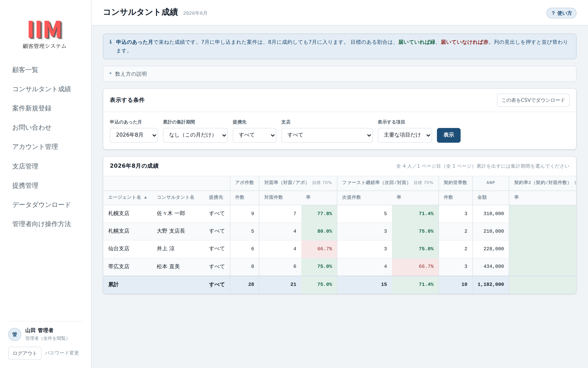Click the blue 表示 button

click(x=449, y=135)
